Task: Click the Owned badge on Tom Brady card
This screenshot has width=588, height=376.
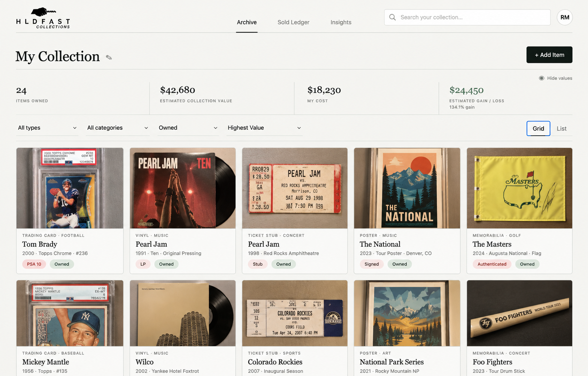Action: click(62, 264)
